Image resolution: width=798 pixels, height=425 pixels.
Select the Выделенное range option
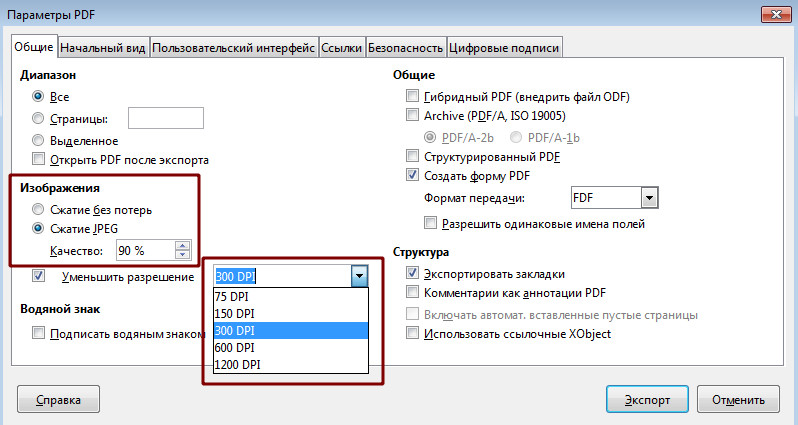pos(38,141)
